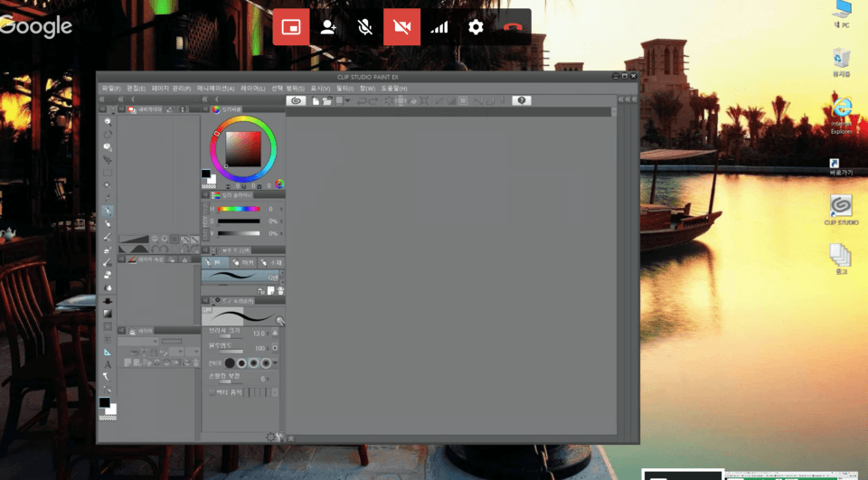Screen dimensions: 868x480
Task: Click the brush size value stepper
Action: point(269,334)
